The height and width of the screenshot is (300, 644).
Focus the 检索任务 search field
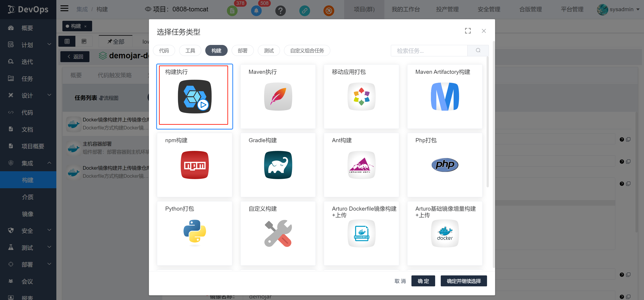429,51
